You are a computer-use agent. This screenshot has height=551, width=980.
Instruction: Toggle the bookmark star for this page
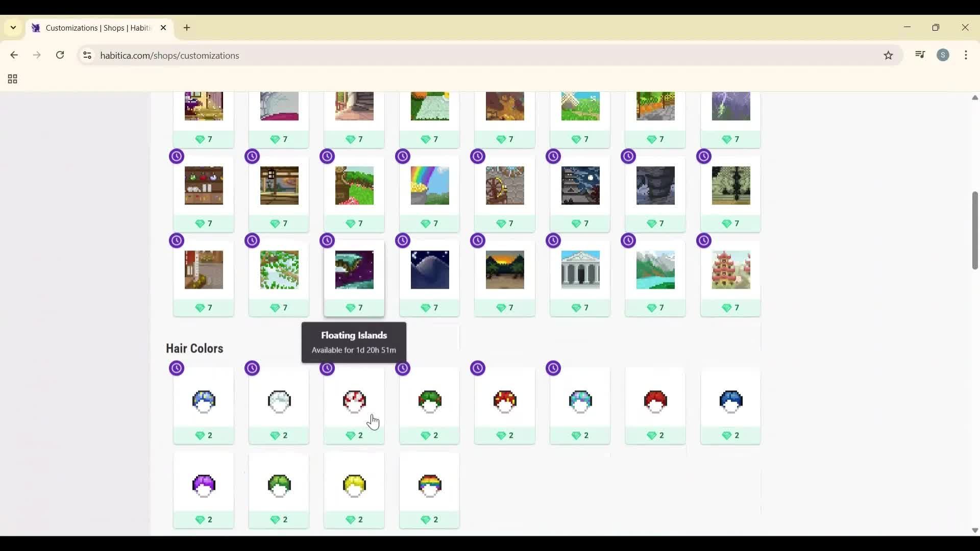click(889, 55)
